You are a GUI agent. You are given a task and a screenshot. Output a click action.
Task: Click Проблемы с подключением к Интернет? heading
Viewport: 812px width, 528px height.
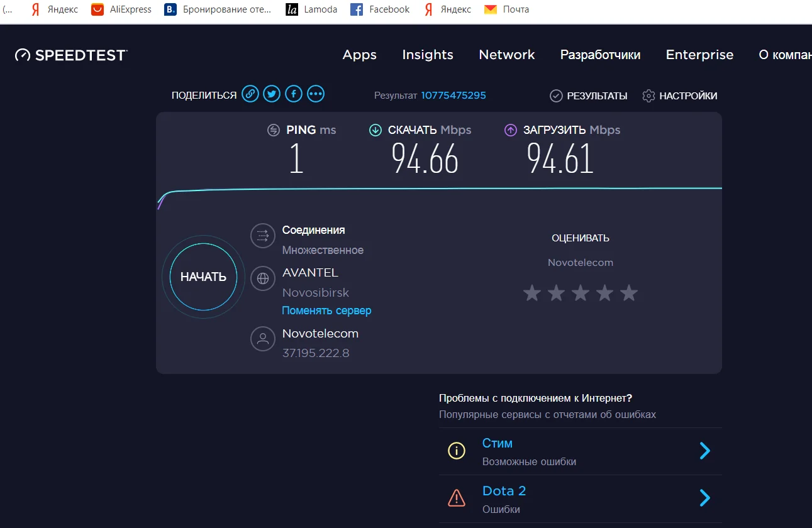[536, 398]
